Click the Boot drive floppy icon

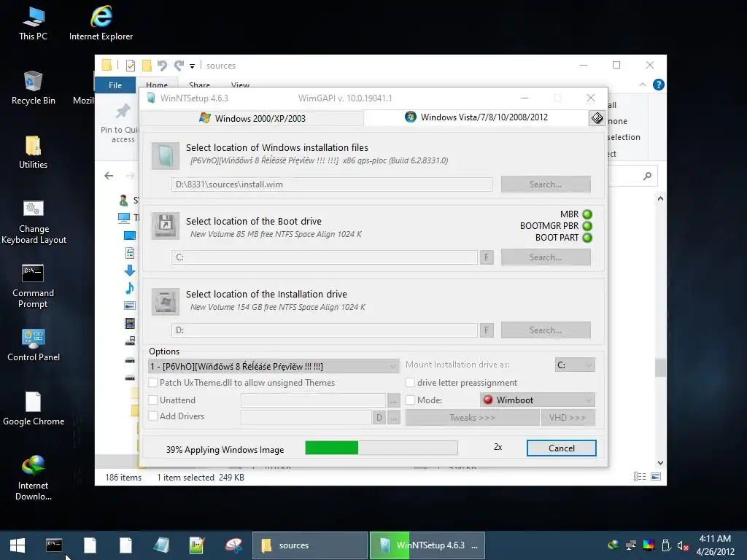point(166,226)
